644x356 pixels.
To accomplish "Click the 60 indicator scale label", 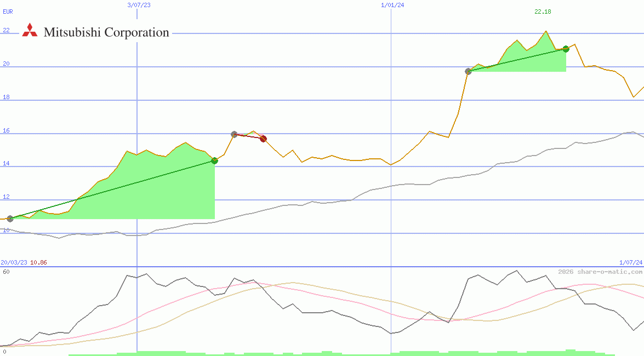I will click(6, 272).
